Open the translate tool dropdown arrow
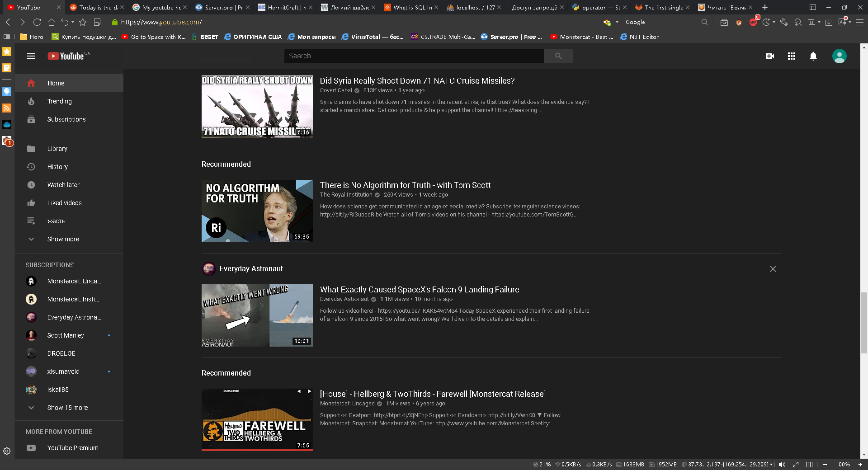Viewport: 868px width, 470px height. click(x=850, y=22)
